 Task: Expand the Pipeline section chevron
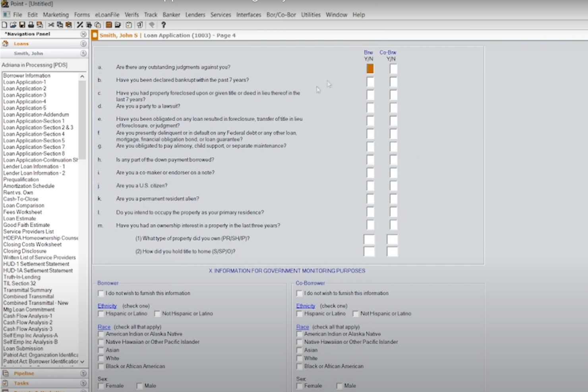tap(83, 373)
